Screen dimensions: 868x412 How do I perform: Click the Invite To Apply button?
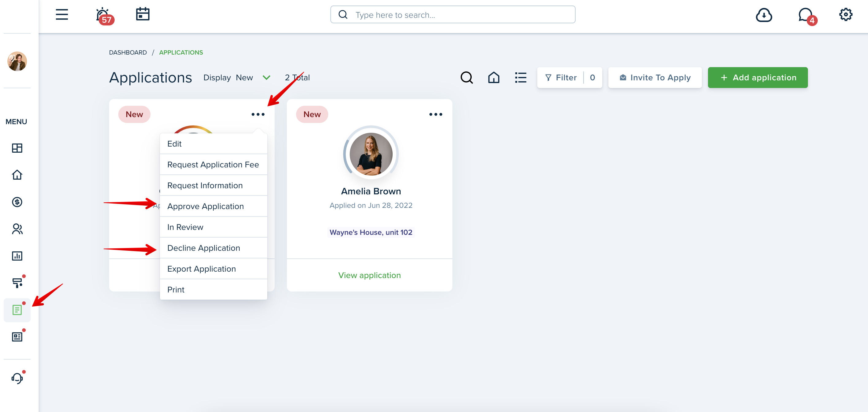click(x=655, y=78)
